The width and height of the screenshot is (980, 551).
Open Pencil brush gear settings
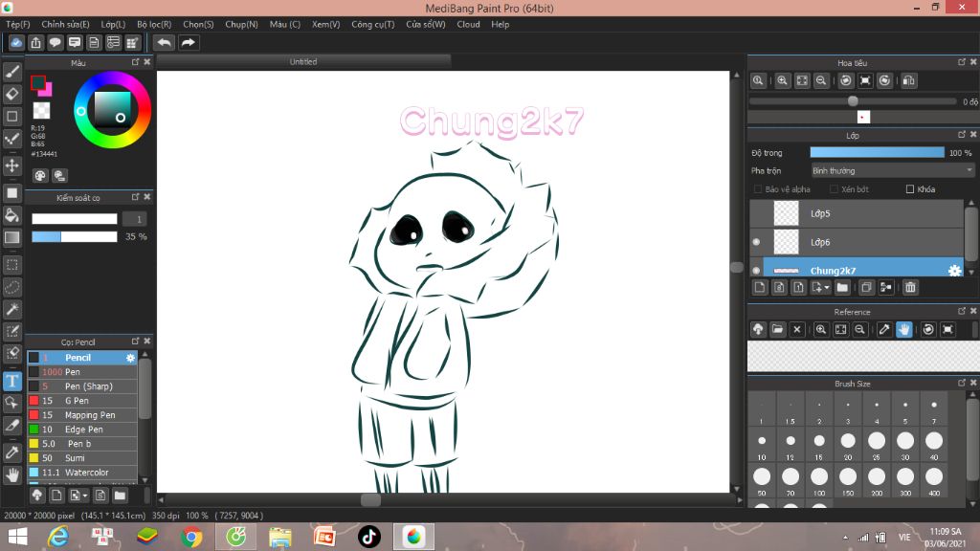pos(130,358)
